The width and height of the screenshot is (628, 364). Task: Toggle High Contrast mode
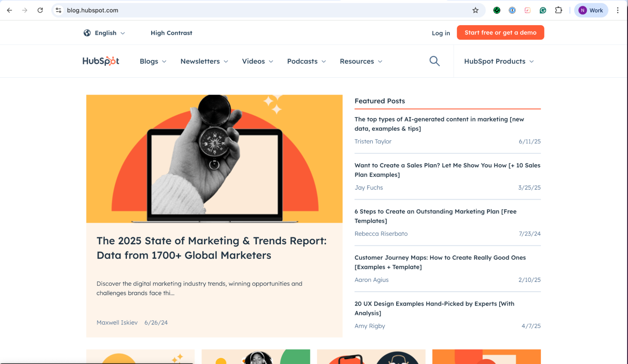(171, 33)
